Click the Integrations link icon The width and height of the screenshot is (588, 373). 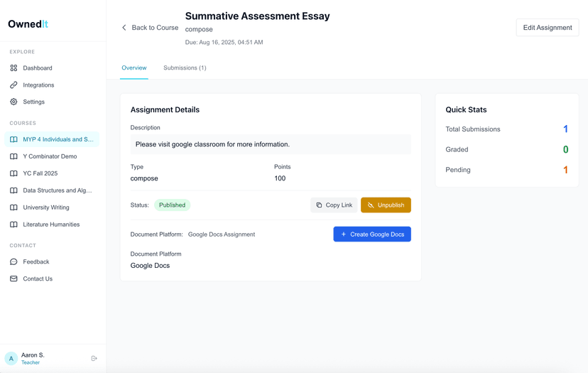13,85
